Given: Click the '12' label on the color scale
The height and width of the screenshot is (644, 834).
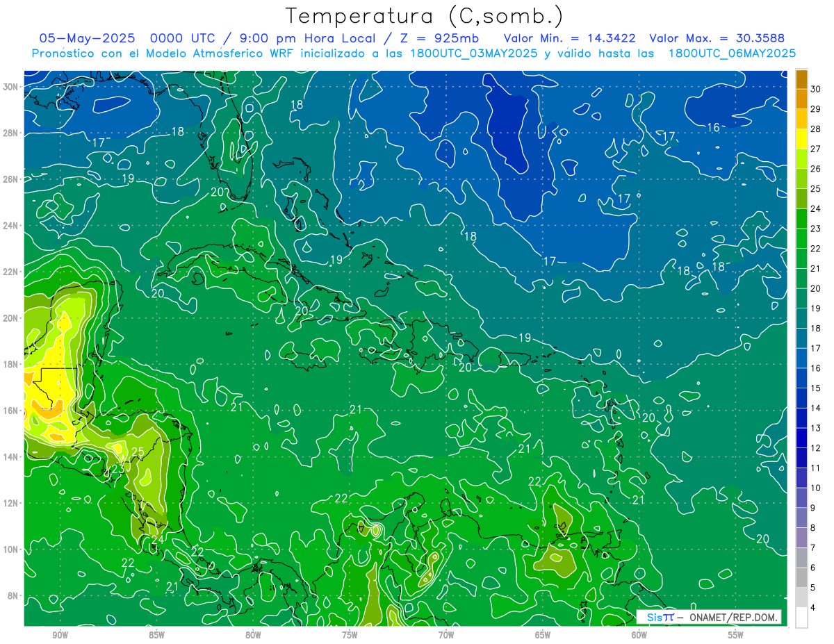Looking at the screenshot, I should pos(815,448).
